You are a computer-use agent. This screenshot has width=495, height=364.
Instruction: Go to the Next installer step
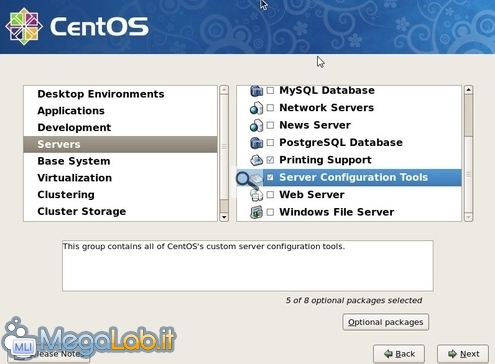pyautogui.click(x=463, y=354)
